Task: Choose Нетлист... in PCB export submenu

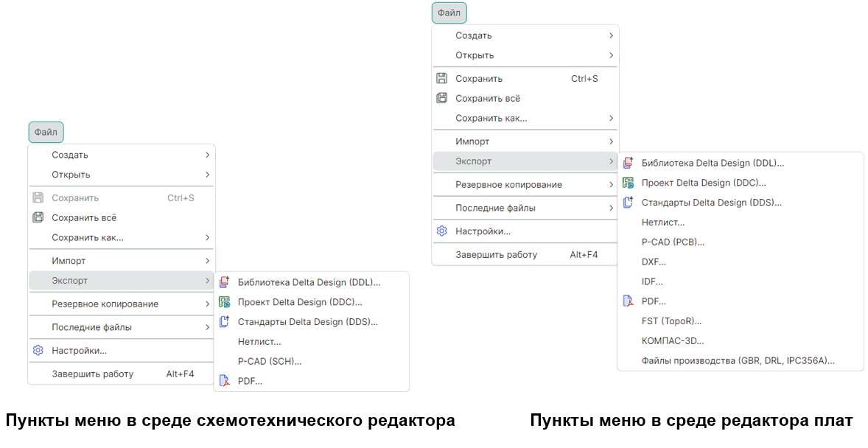Action: pyautogui.click(x=741, y=222)
